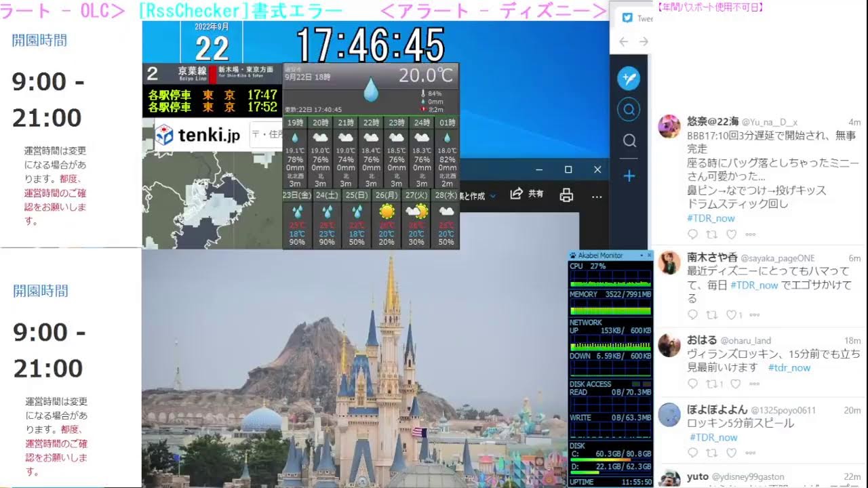The image size is (868, 488).
Task: Focus the tenki.jp address search field
Action: tap(266, 135)
